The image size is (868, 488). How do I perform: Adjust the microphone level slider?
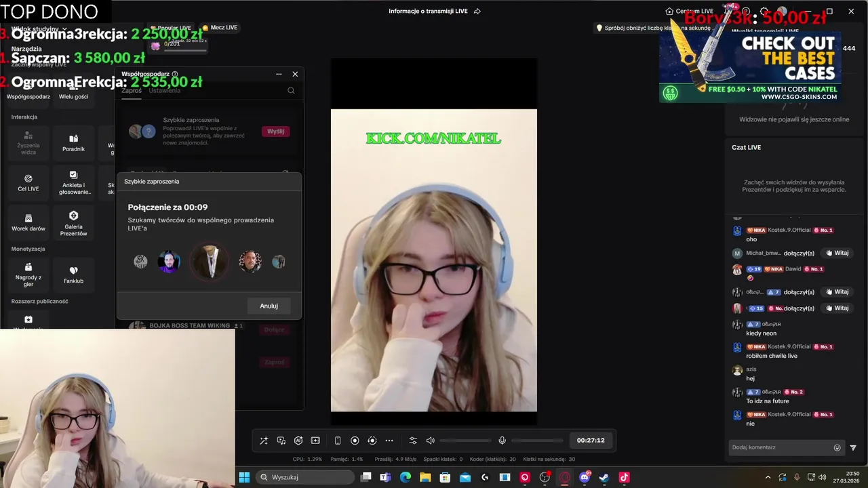click(x=537, y=441)
